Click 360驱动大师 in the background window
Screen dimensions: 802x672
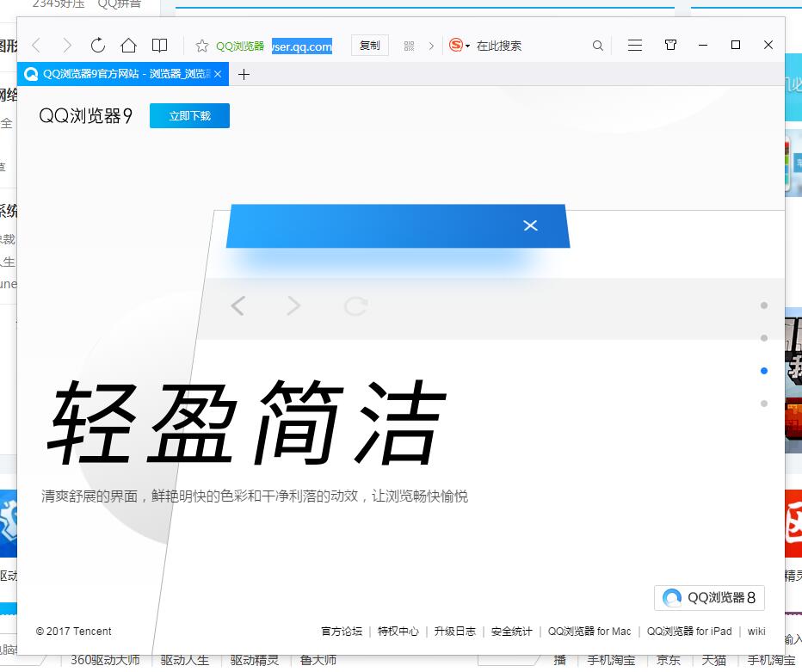tap(105, 660)
